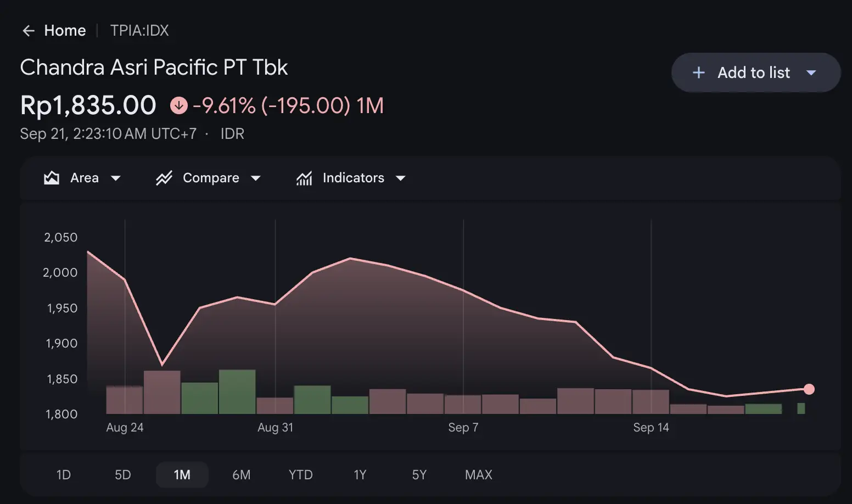Select the 5D time range tab
852x504 pixels.
pos(123,475)
